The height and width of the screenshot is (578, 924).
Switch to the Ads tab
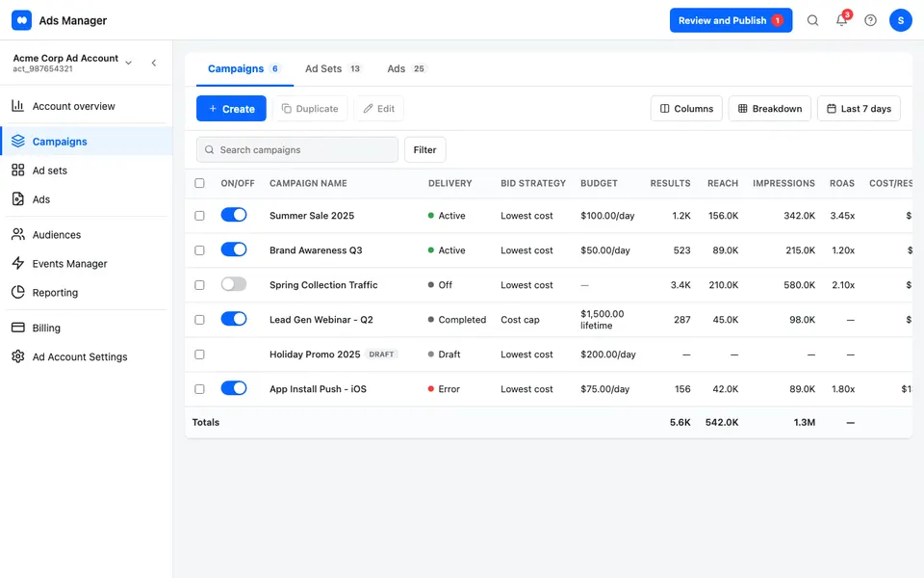[406, 69]
